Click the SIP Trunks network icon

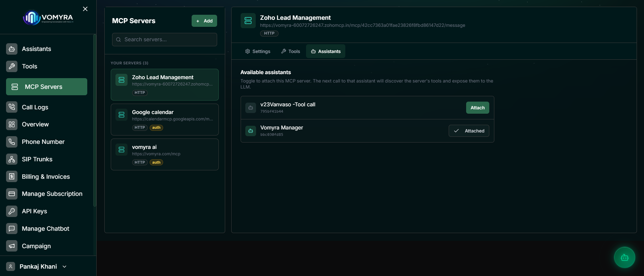12,159
